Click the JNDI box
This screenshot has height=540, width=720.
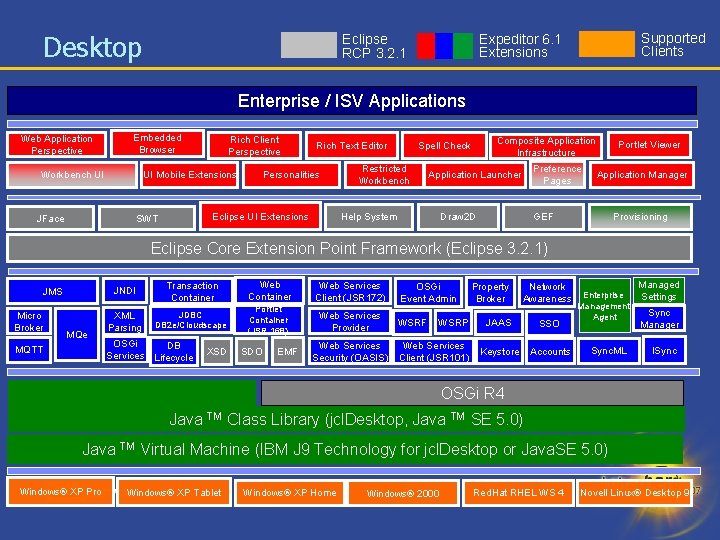pos(124,290)
